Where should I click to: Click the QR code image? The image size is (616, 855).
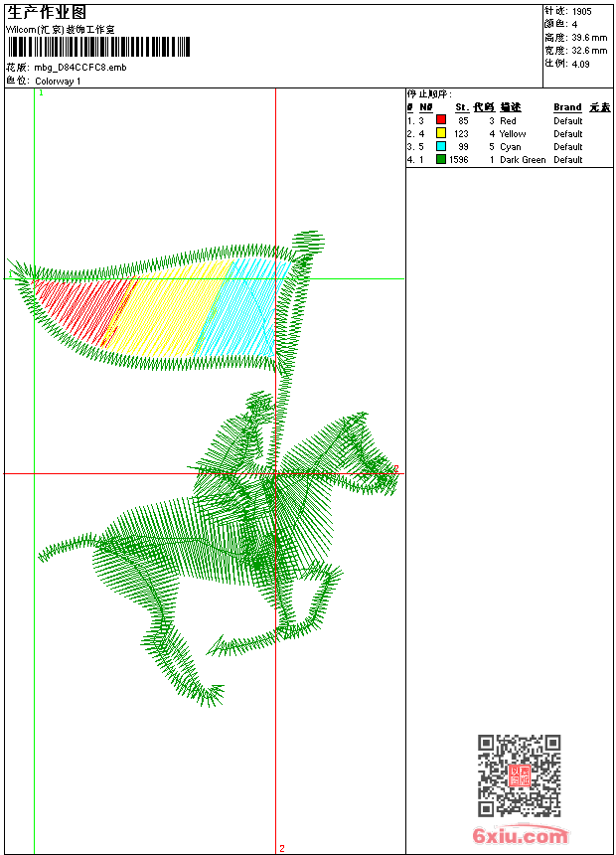click(519, 775)
